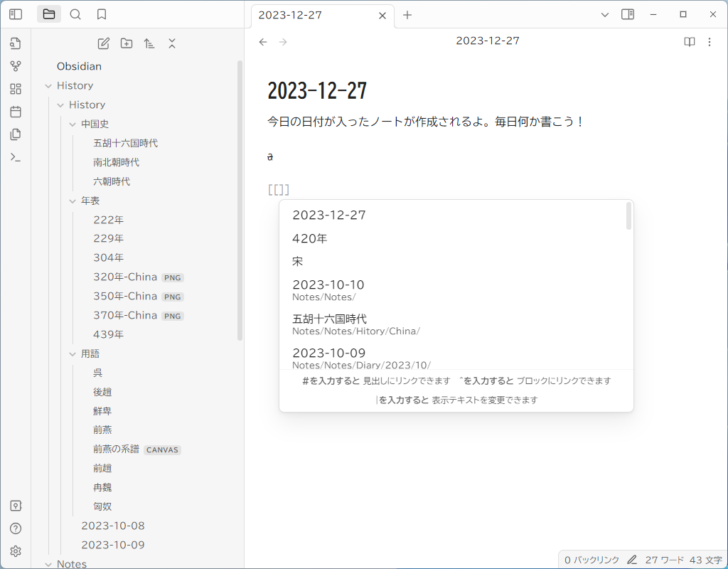Choose 宋 from link suggestions
This screenshot has height=569, width=728.
tap(453, 262)
